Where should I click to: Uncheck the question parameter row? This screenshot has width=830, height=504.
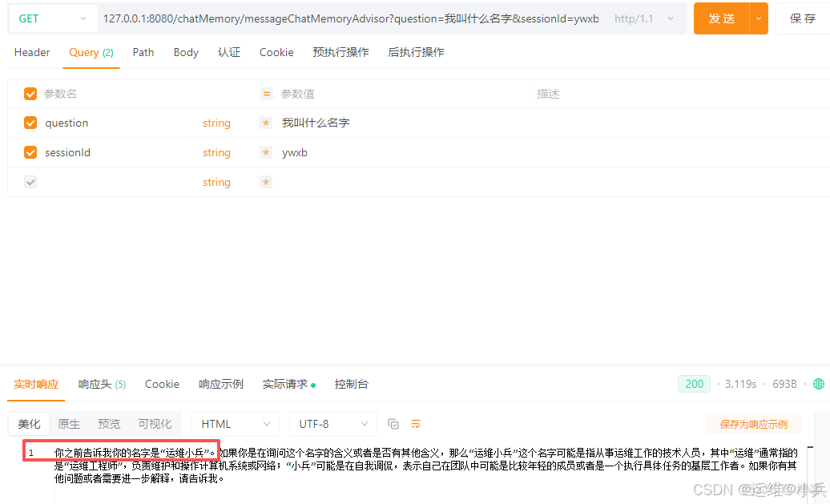(30, 123)
